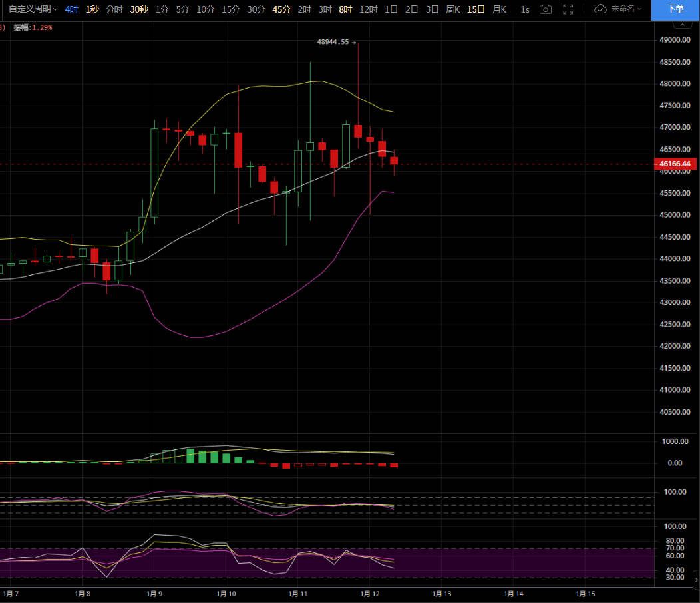Click the MACD 1000.00 axis label

[675, 441]
